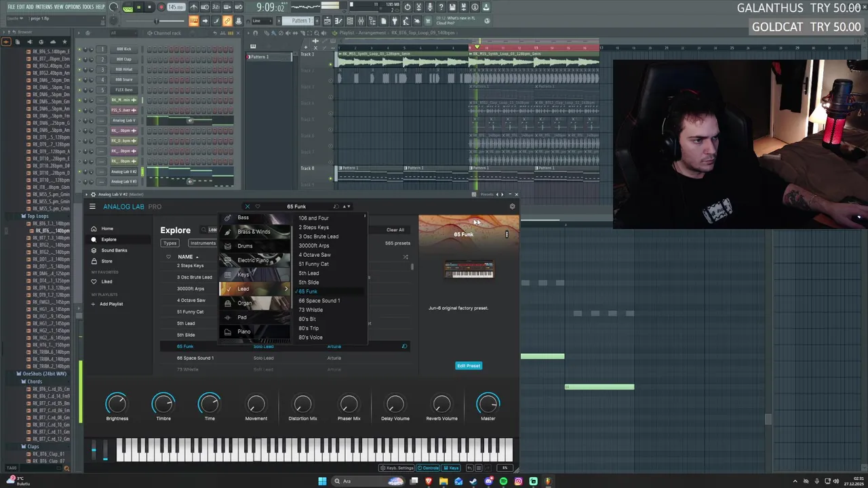Open the FILE menu
Screen dimensions: 868x488
(11, 7)
